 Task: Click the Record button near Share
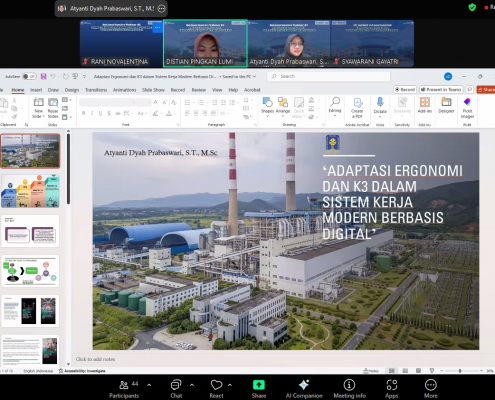point(405,89)
